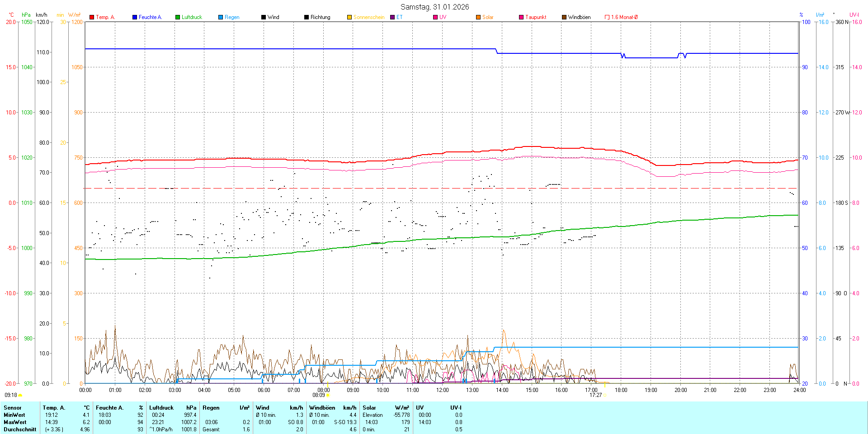
Task: Select the Luftdruck column header in the table
Action: (161, 408)
